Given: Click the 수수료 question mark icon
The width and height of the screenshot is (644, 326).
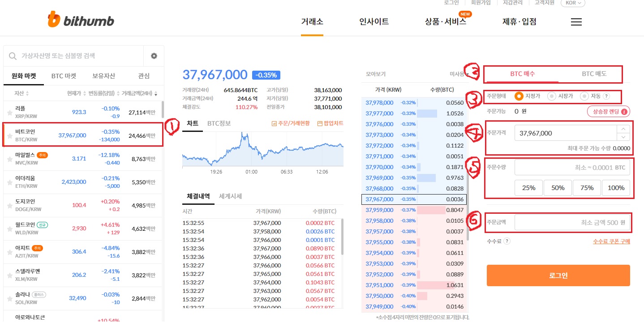Looking at the screenshot, I should pyautogui.click(x=507, y=241).
